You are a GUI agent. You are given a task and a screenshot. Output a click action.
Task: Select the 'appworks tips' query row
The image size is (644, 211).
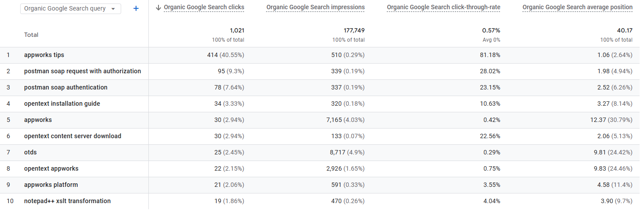(x=44, y=55)
